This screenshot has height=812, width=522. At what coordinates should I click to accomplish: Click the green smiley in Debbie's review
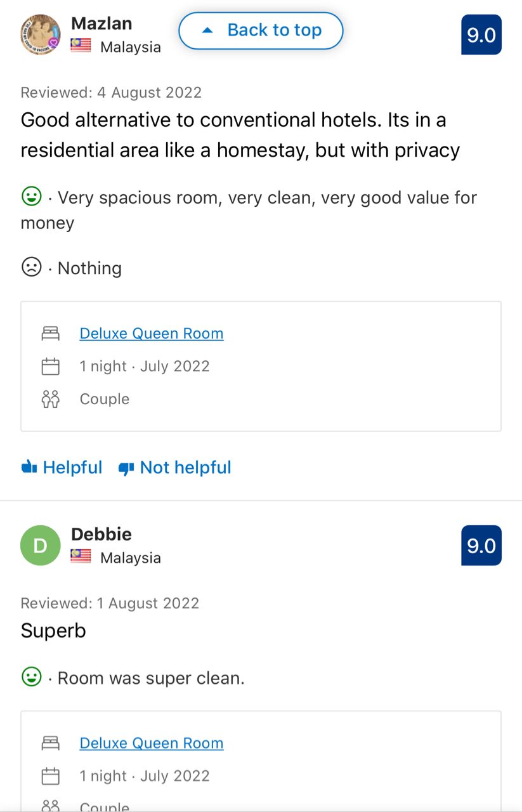click(x=32, y=677)
